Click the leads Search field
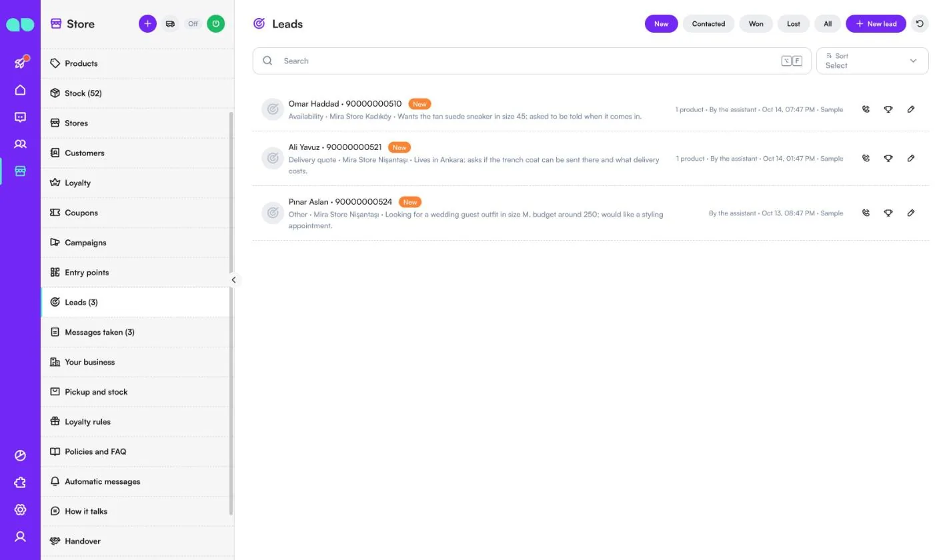Image resolution: width=947 pixels, height=560 pixels. click(532, 61)
